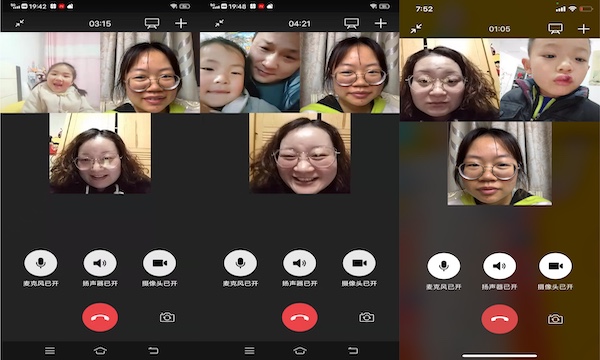Minimize the call window in the 01:05 call
This screenshot has height=360, width=600.
[416, 29]
